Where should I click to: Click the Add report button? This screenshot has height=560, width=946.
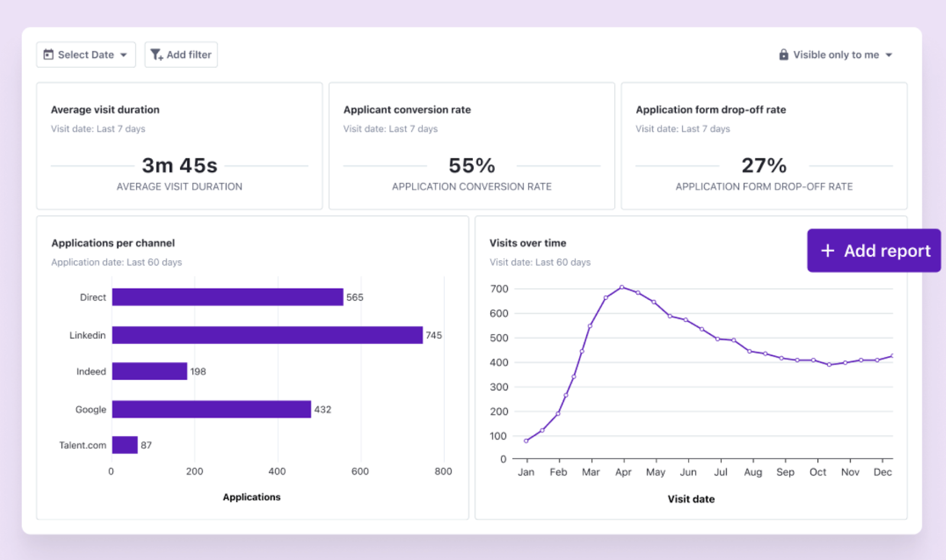click(873, 251)
